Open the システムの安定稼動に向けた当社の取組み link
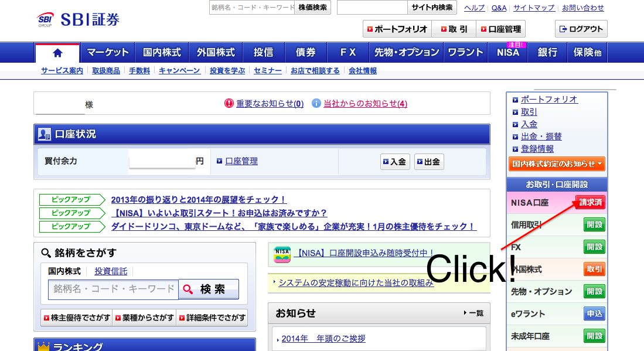The width and height of the screenshot is (644, 351). pyautogui.click(x=356, y=283)
